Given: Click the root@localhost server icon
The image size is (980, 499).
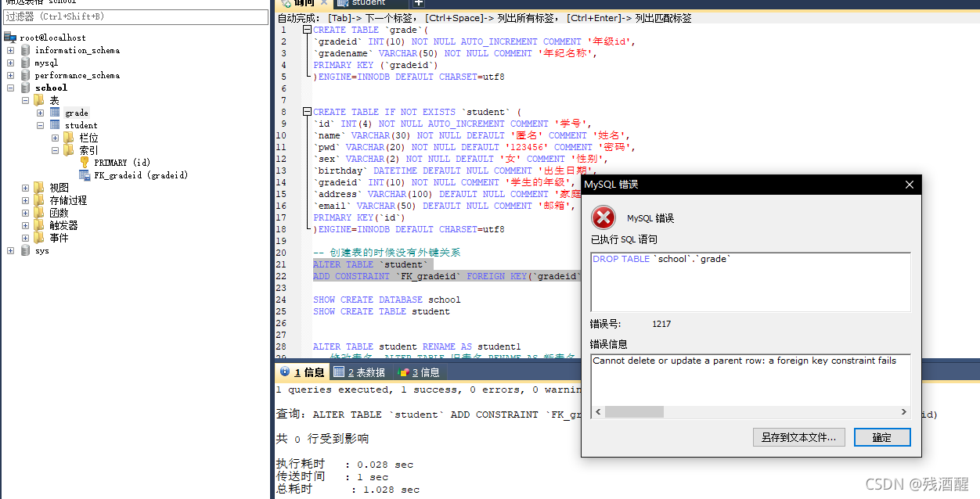Looking at the screenshot, I should (10, 38).
